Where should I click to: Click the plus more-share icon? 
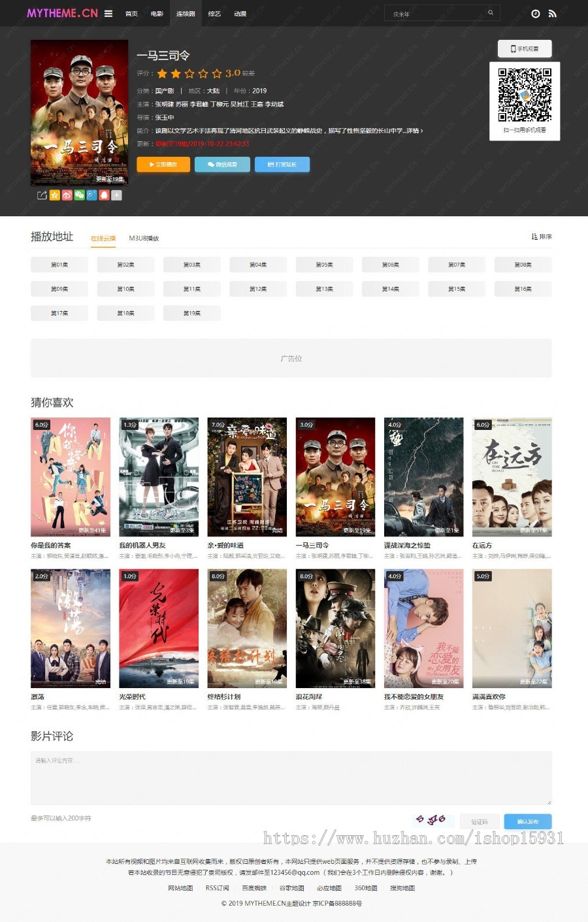[116, 195]
